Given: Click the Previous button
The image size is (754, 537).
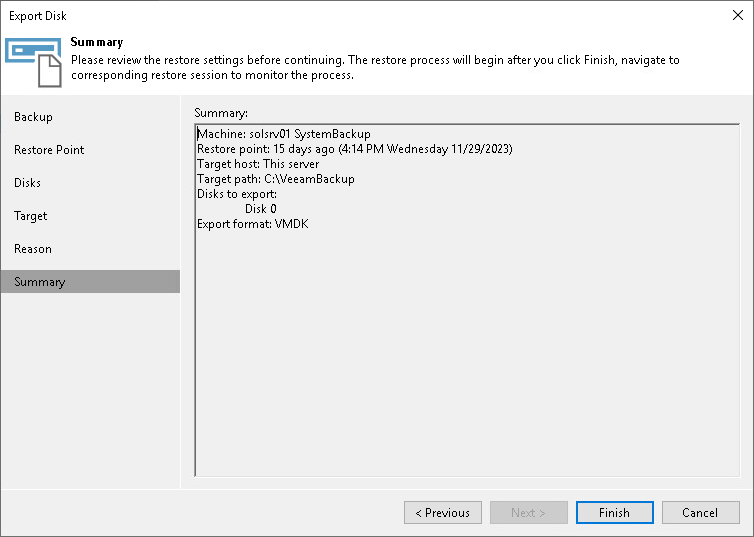Looking at the screenshot, I should click(443, 512).
